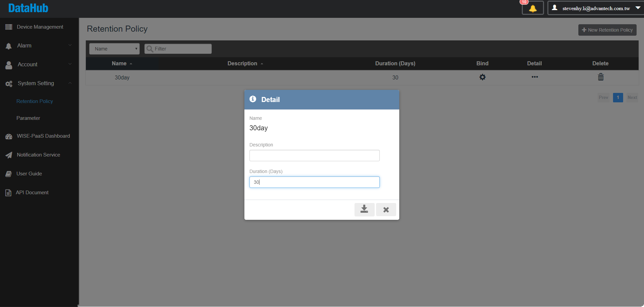
Task: Click the WISE-PaaS Dashboard gauge icon
Action: coord(9,136)
